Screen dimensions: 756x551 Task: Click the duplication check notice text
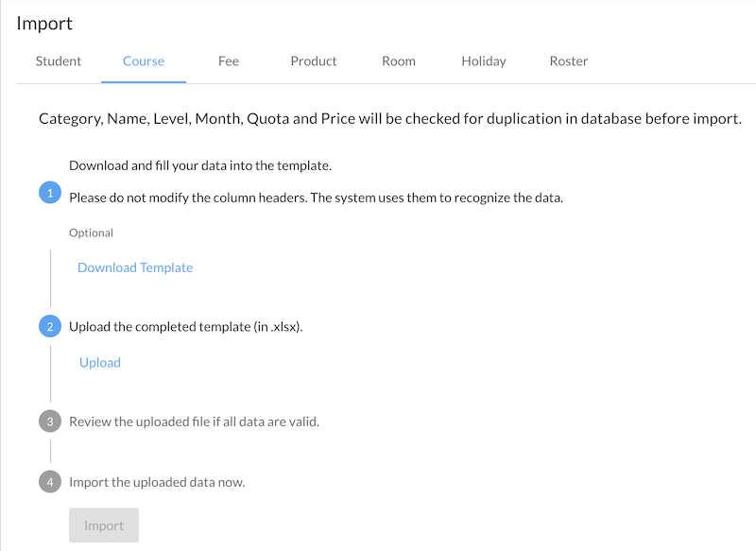[x=389, y=119]
